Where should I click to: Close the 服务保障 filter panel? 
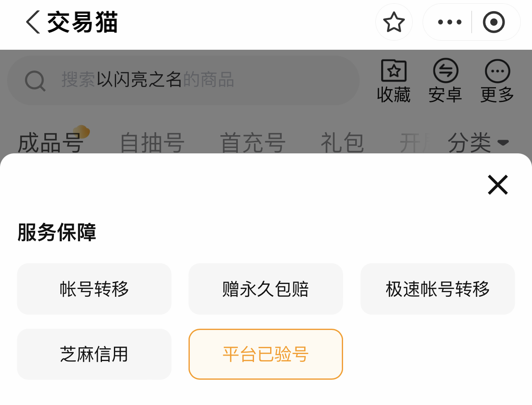click(x=498, y=184)
